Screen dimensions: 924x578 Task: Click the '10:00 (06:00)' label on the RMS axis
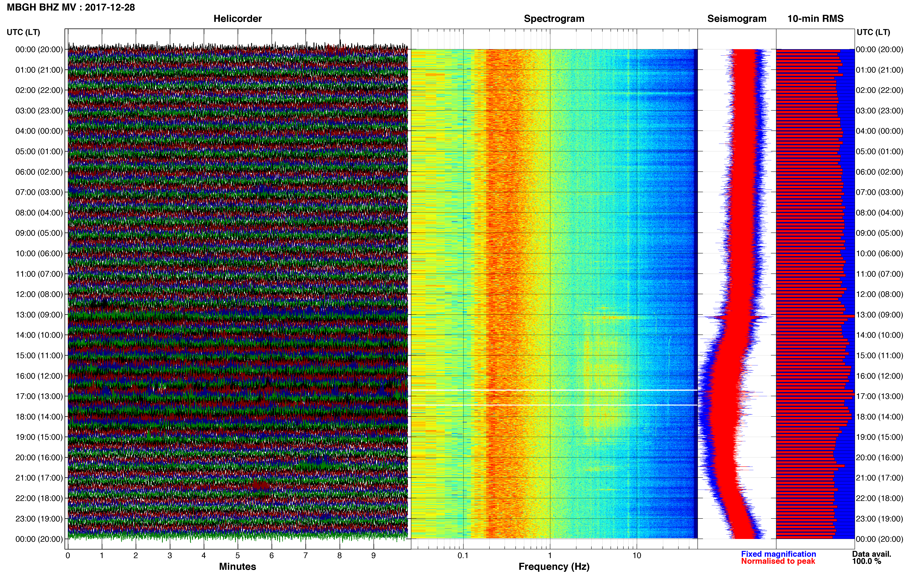point(879,253)
